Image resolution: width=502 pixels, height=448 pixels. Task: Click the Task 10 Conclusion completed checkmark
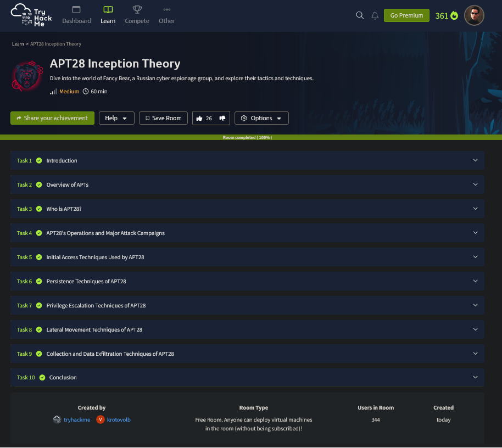[42, 378]
